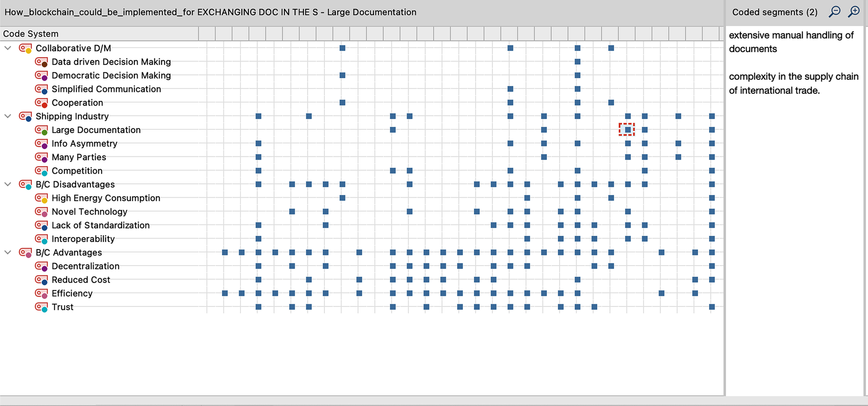Select the Info Asymmetry code
The height and width of the screenshot is (406, 868).
coord(84,143)
